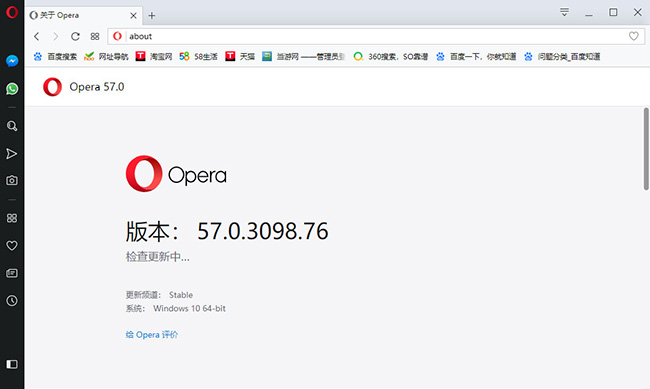This screenshot has height=389, width=650.
Task: Click the large Opera logo on page
Action: 176,174
